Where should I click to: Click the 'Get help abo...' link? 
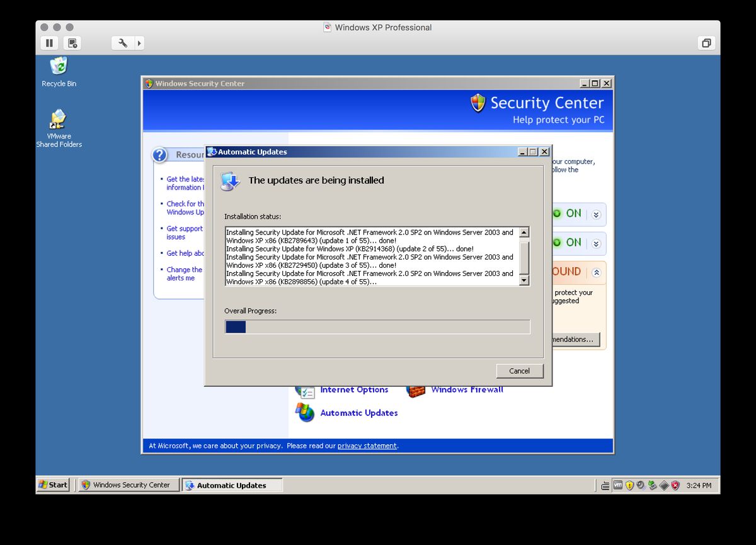(185, 253)
